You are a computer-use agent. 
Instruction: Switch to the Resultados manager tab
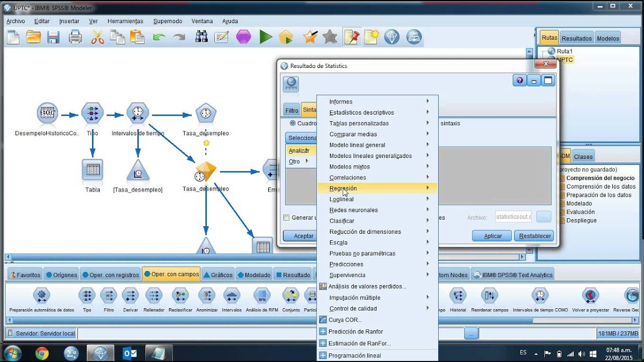(577, 38)
